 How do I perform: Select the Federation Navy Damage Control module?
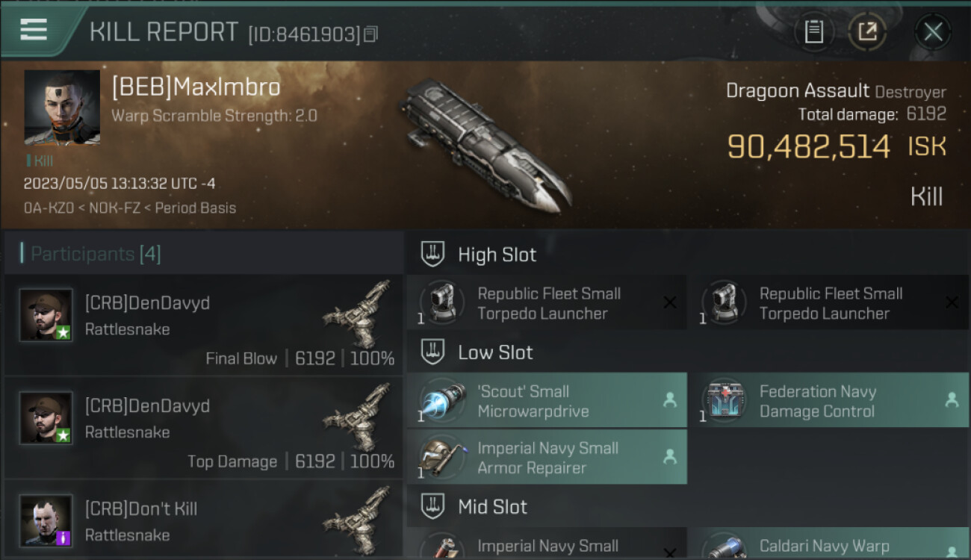pyautogui.click(x=828, y=401)
